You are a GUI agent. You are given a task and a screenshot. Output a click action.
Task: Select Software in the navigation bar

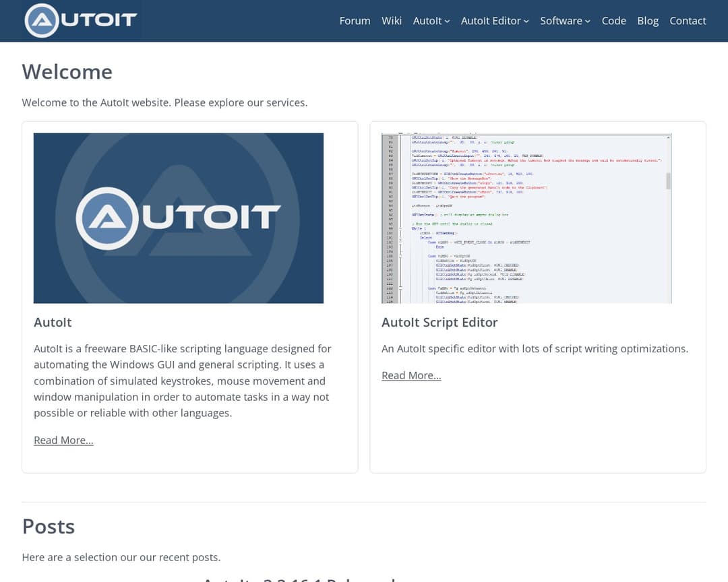coord(561,21)
